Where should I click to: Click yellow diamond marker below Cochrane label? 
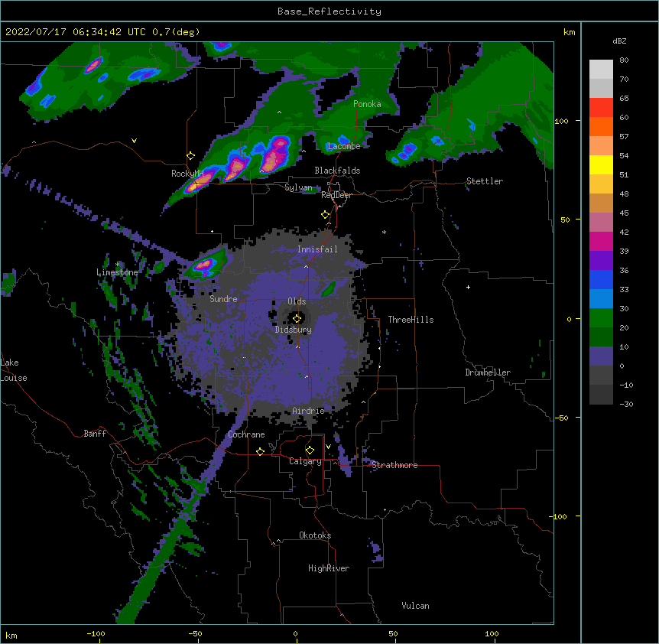point(260,451)
